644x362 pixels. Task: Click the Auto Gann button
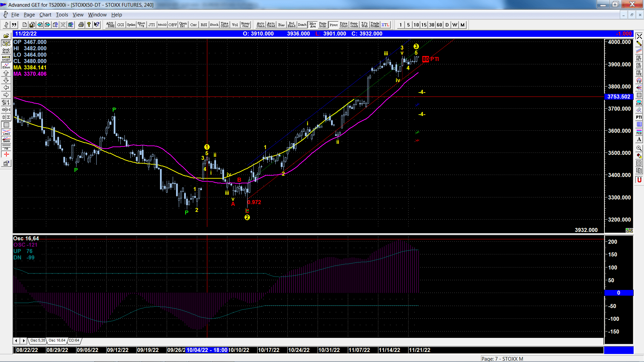[x=260, y=25]
